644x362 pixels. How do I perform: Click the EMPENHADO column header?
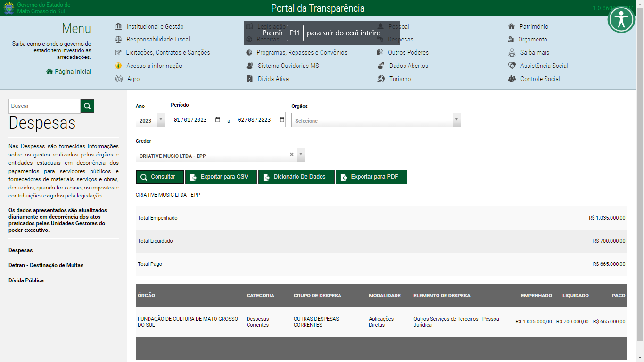coord(537,296)
